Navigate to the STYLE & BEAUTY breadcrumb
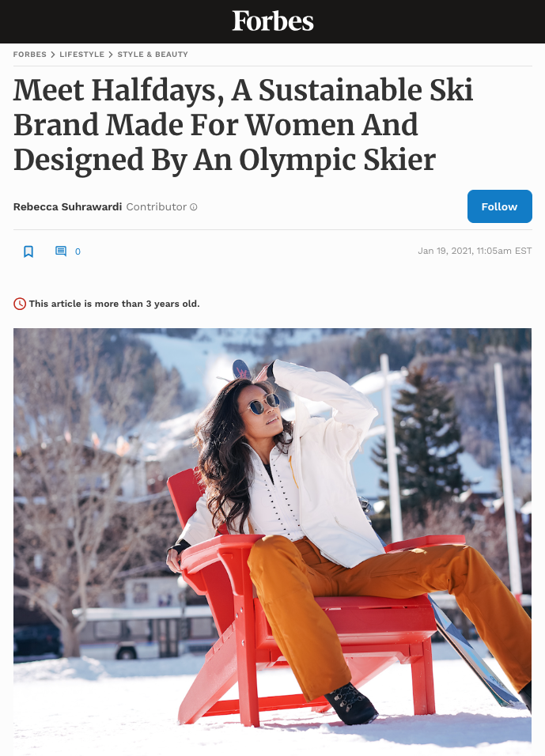 [x=153, y=55]
